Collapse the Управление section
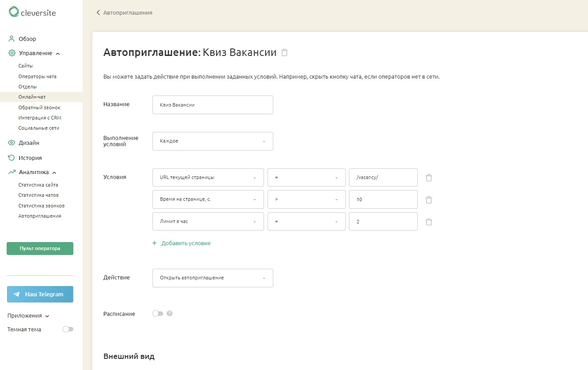Image resolution: width=588 pixels, height=370 pixels. (58, 53)
